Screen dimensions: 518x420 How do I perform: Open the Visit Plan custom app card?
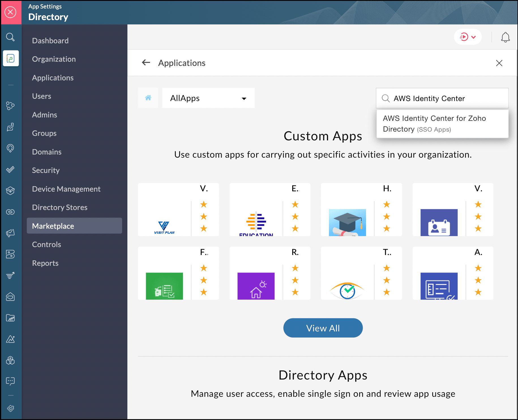tap(178, 210)
